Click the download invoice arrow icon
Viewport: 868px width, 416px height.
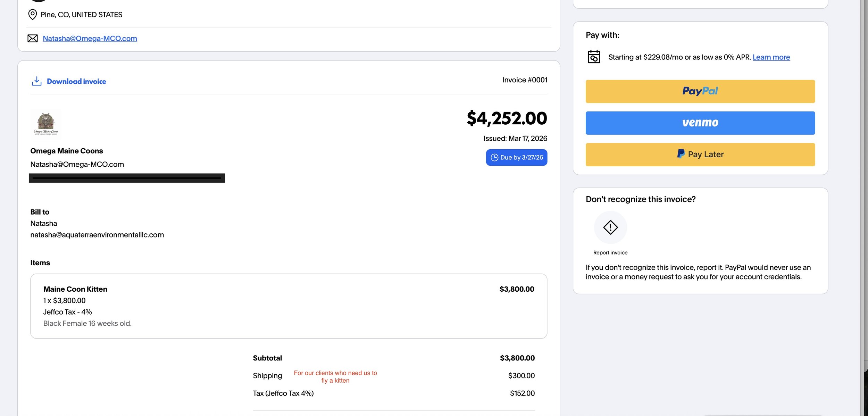click(36, 81)
